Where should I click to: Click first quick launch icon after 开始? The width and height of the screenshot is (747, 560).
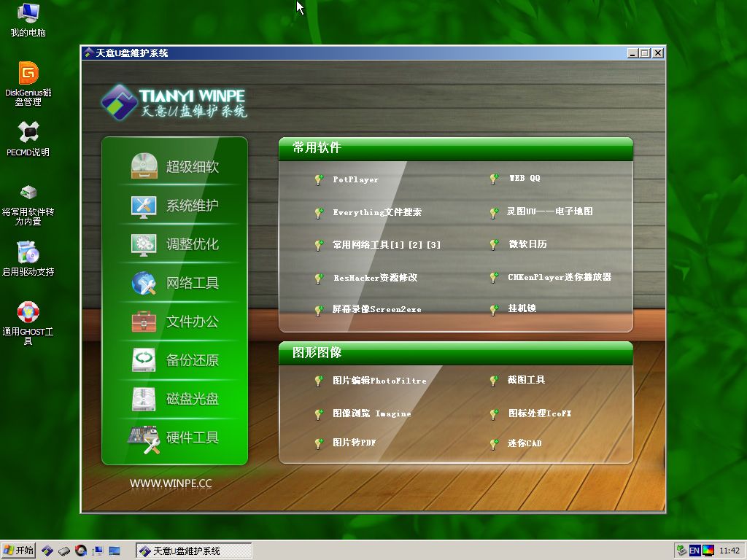coord(47,551)
